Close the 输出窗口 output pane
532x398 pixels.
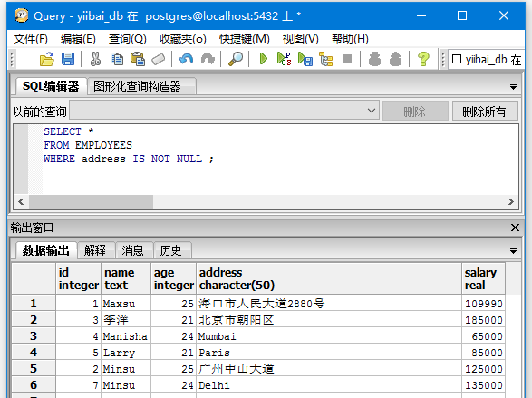515,228
